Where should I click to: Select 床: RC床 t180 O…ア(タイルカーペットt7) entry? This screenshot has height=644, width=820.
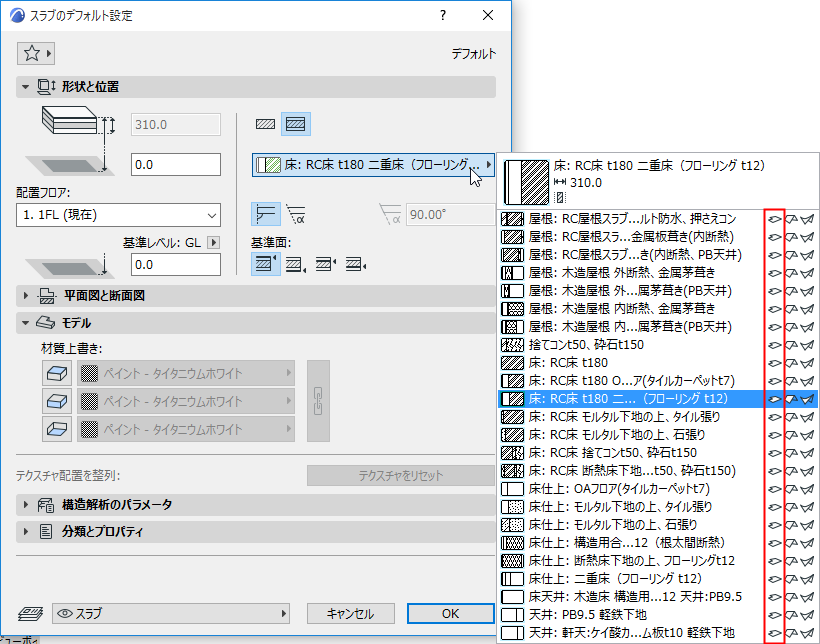point(631,381)
